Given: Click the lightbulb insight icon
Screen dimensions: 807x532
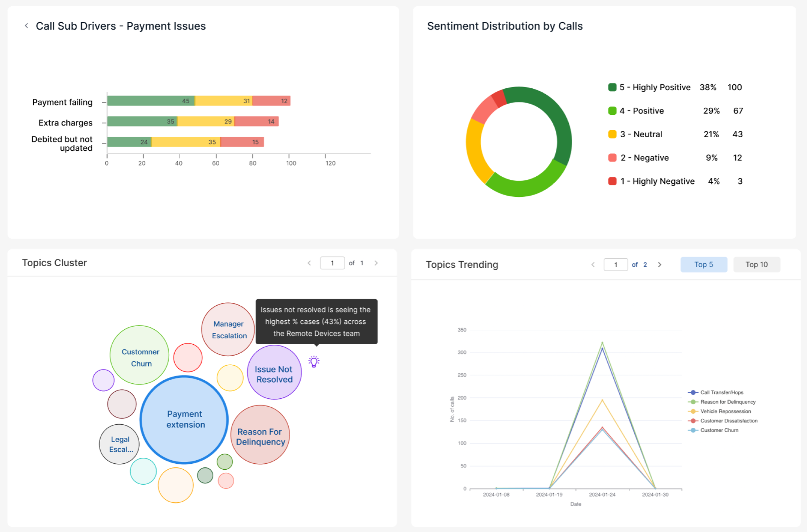Looking at the screenshot, I should 314,362.
